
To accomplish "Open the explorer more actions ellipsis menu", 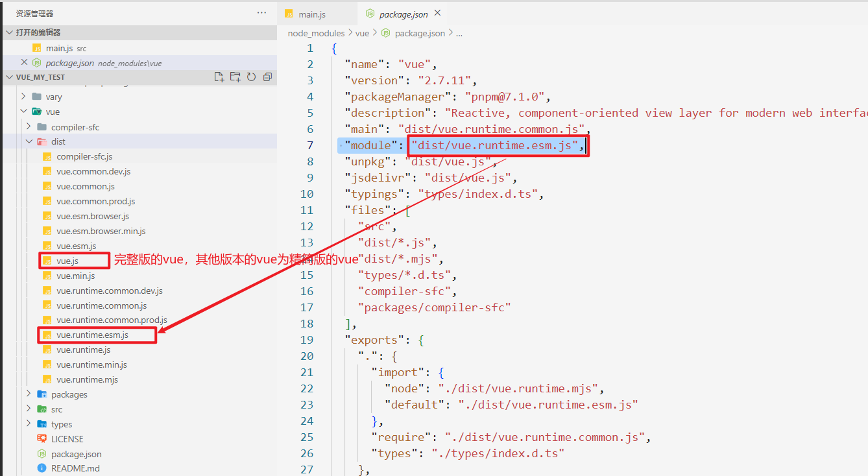I will [261, 13].
